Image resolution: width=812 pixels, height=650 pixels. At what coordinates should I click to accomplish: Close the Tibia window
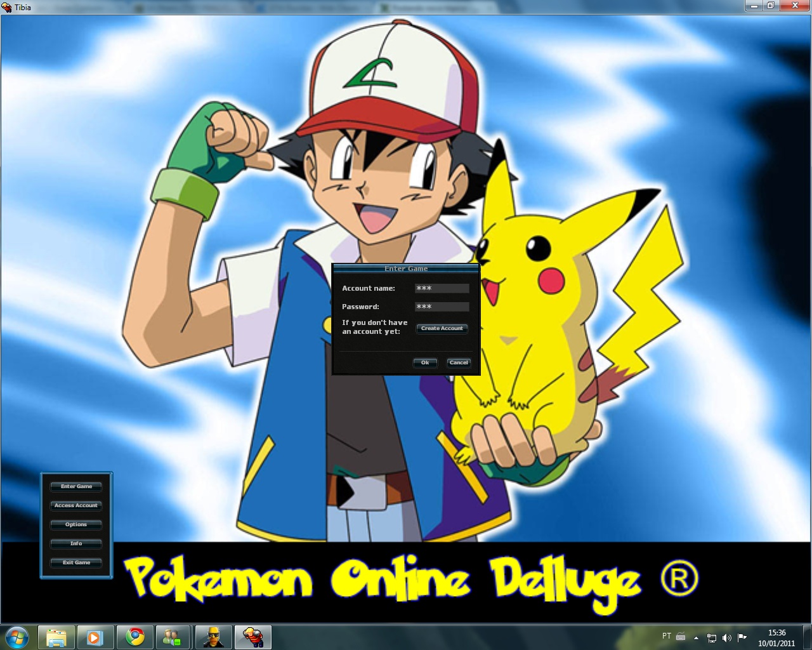[x=795, y=6]
